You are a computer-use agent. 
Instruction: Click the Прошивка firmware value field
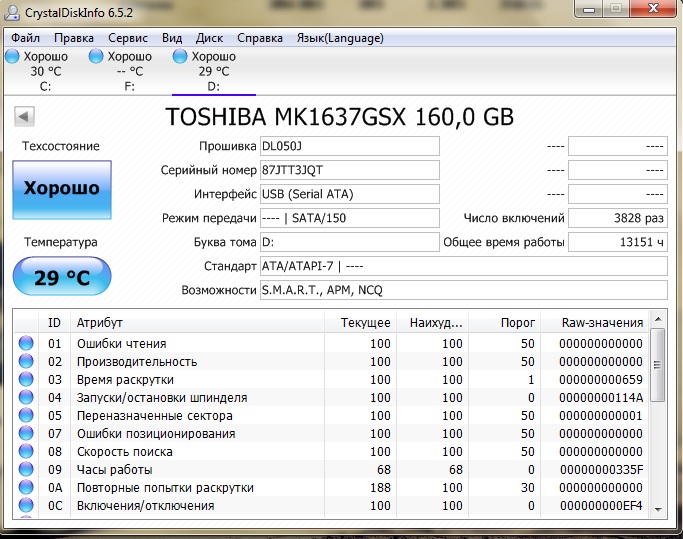click(x=348, y=146)
